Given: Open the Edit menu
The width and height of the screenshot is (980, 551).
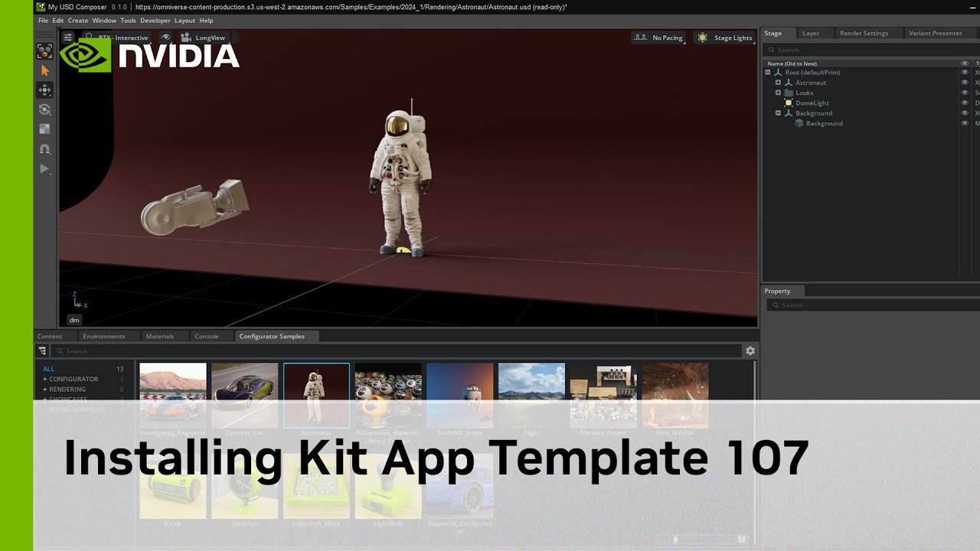Looking at the screenshot, I should click(58, 21).
